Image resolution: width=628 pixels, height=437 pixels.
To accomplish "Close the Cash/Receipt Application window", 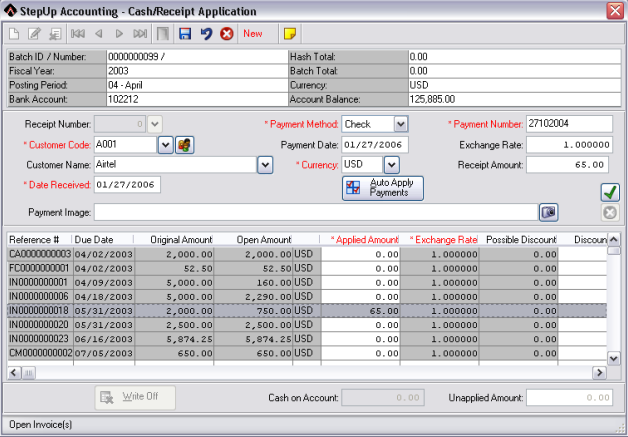I will (x=615, y=11).
